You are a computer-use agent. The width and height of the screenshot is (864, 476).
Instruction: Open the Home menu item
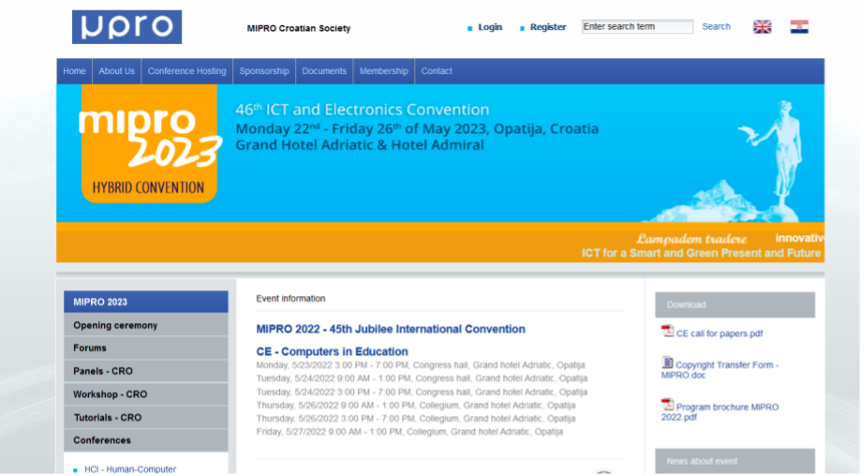[x=74, y=71]
